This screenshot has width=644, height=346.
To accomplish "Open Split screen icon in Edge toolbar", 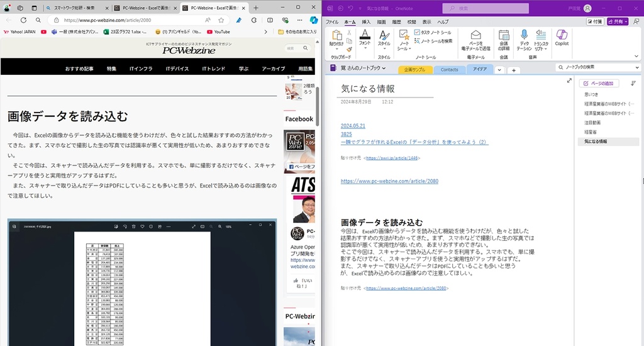I will click(x=270, y=20).
